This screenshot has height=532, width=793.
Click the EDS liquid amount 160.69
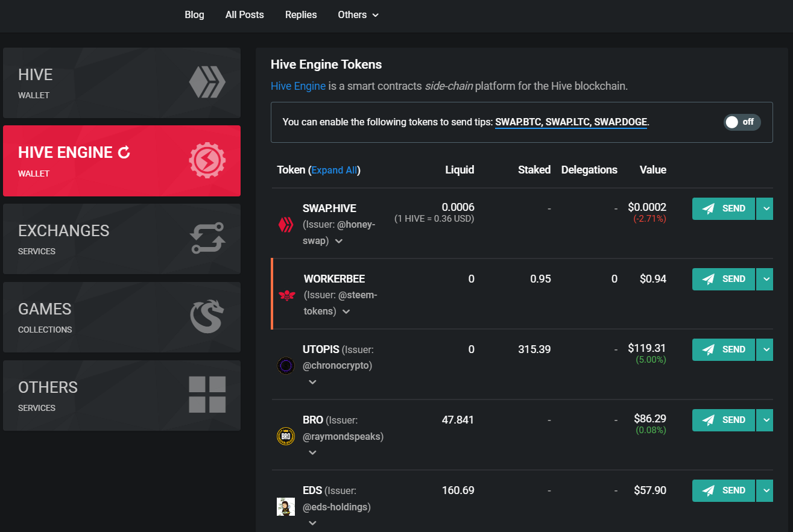458,490
